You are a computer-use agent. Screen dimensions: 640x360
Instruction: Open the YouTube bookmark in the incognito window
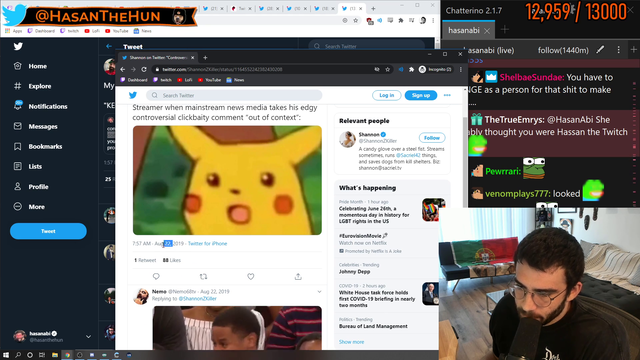(x=209, y=80)
